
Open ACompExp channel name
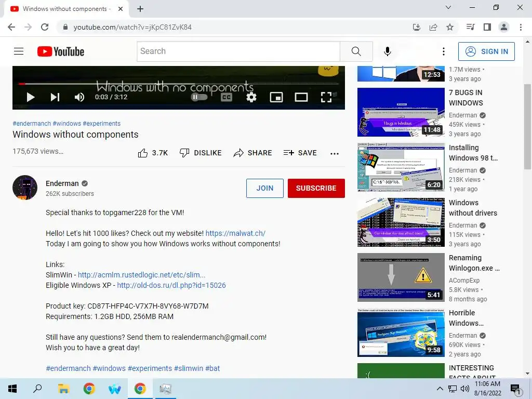[464, 281]
